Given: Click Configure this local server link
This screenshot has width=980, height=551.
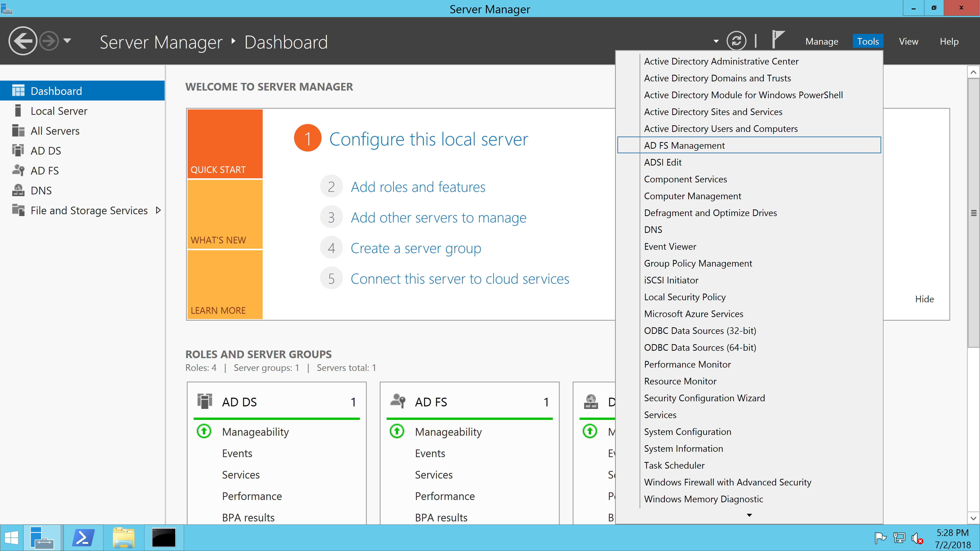Looking at the screenshot, I should [428, 139].
